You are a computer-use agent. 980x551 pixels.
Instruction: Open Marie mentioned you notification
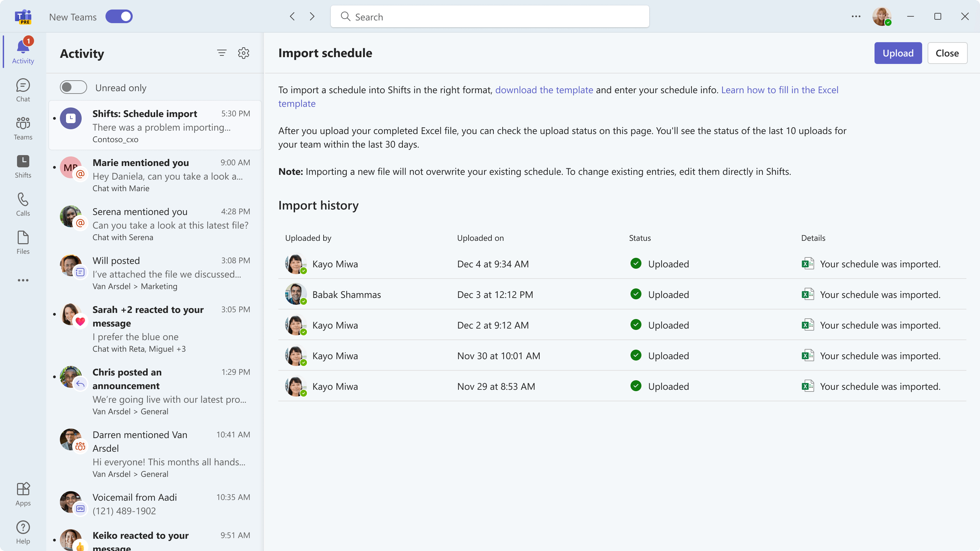155,174
